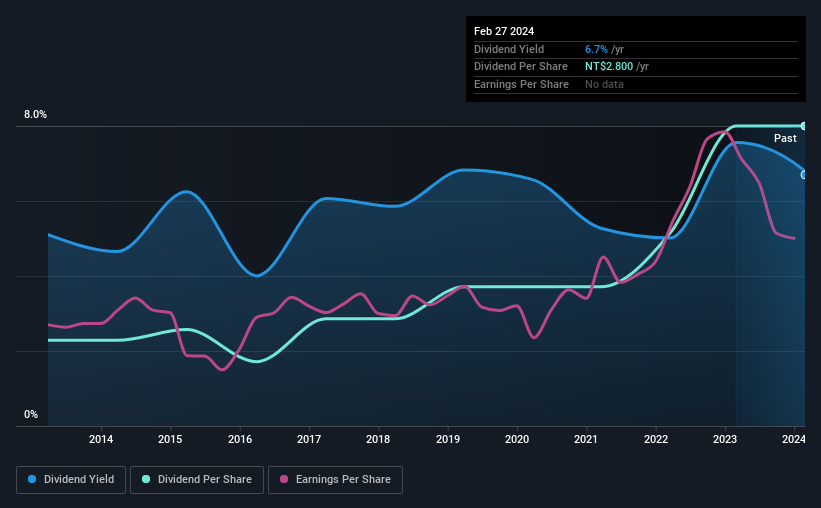Toggle the Dividend Per Share legend series
This screenshot has width=821, height=508.
pyautogui.click(x=197, y=480)
